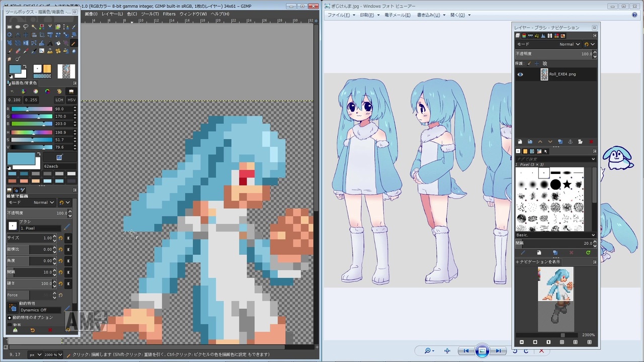
Task: Click the Windows Photo Viewer help icon
Action: [x=635, y=15]
